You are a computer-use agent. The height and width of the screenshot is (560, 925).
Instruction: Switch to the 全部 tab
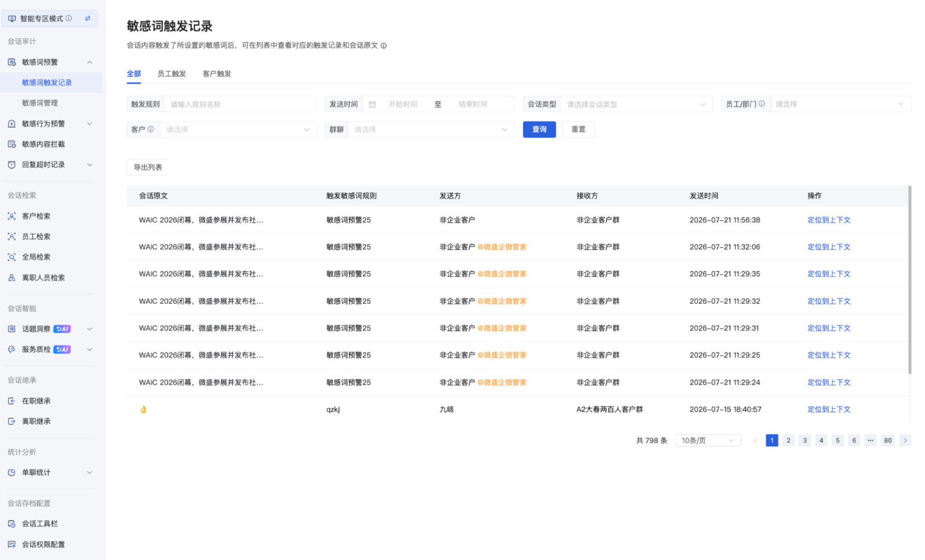[134, 74]
